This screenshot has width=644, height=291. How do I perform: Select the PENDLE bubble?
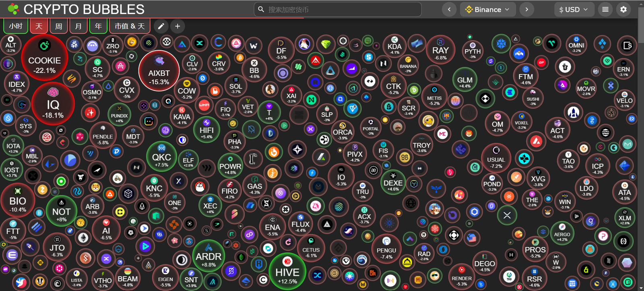(103, 136)
